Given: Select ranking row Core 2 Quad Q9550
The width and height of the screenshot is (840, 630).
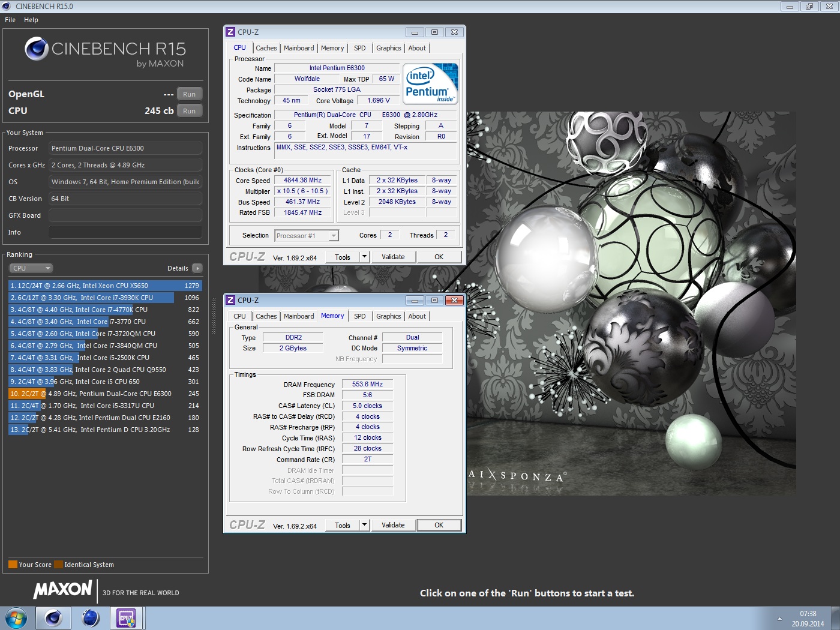Looking at the screenshot, I should coord(105,370).
